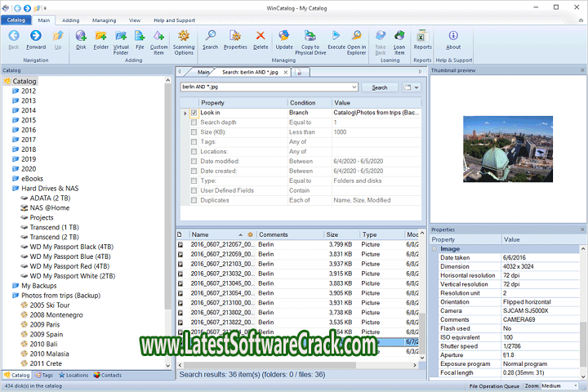Image resolution: width=588 pixels, height=392 pixels.
Task: Open Help and Support tab
Action: click(x=174, y=20)
